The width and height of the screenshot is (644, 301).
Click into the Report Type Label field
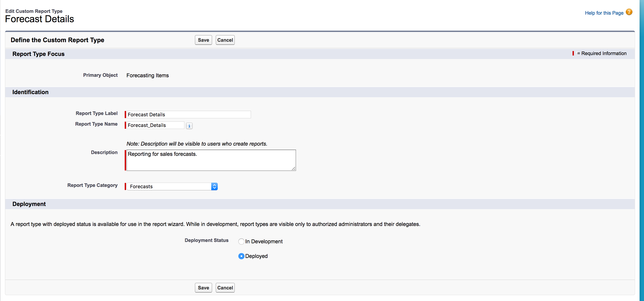[x=188, y=115]
